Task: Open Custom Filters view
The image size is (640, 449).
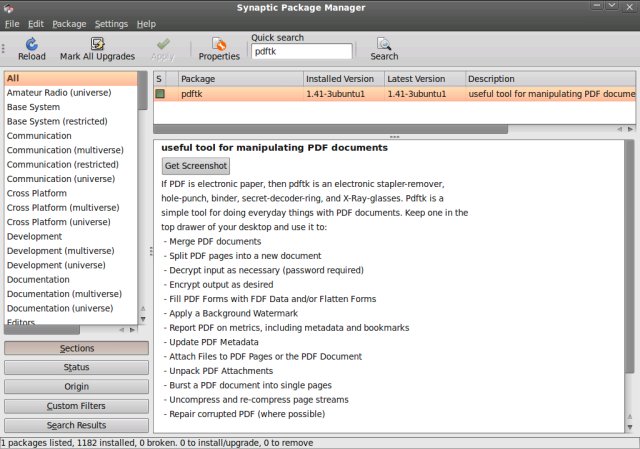Action: tap(76, 406)
